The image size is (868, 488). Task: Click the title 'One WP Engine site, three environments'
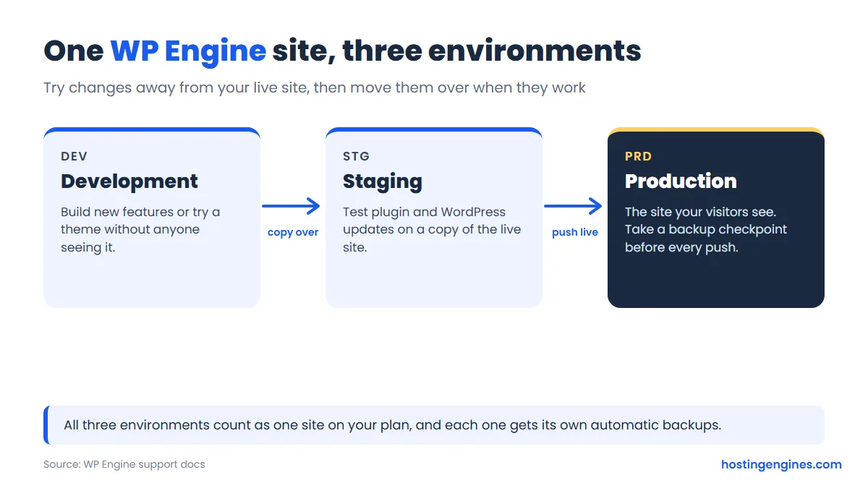coord(342,51)
